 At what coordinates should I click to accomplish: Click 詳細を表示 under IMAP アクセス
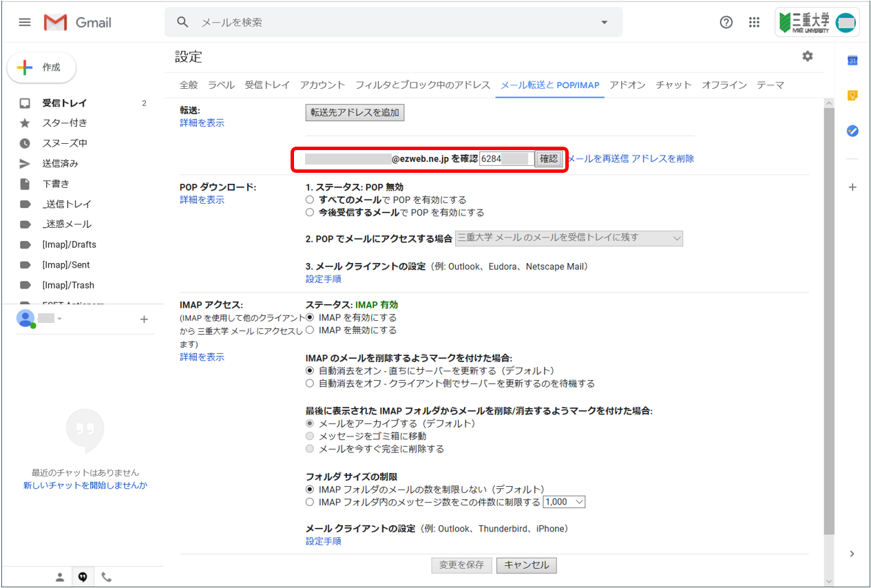pos(202,357)
